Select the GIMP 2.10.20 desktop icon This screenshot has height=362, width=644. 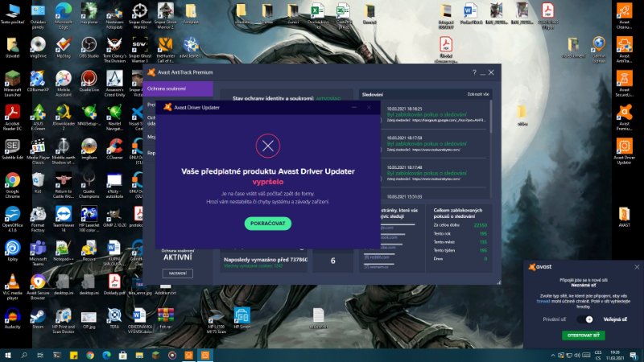pos(114,216)
